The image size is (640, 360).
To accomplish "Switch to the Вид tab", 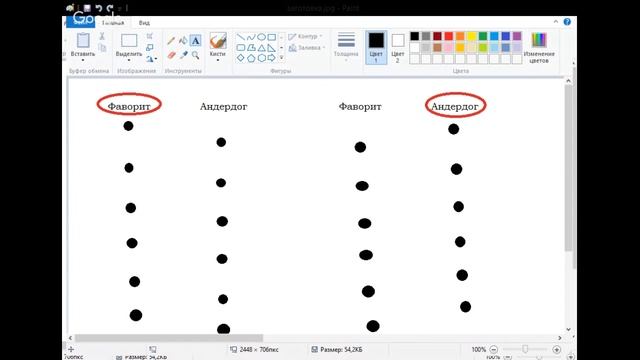I will pos(144,23).
